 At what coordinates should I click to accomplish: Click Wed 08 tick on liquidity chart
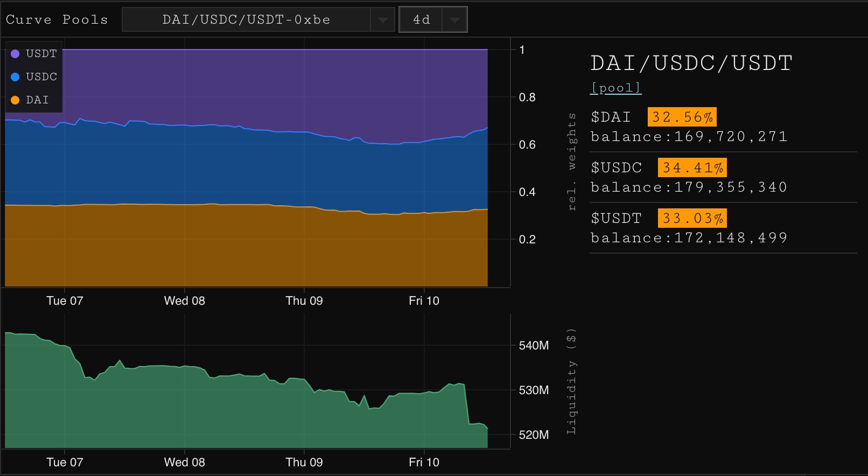click(185, 463)
